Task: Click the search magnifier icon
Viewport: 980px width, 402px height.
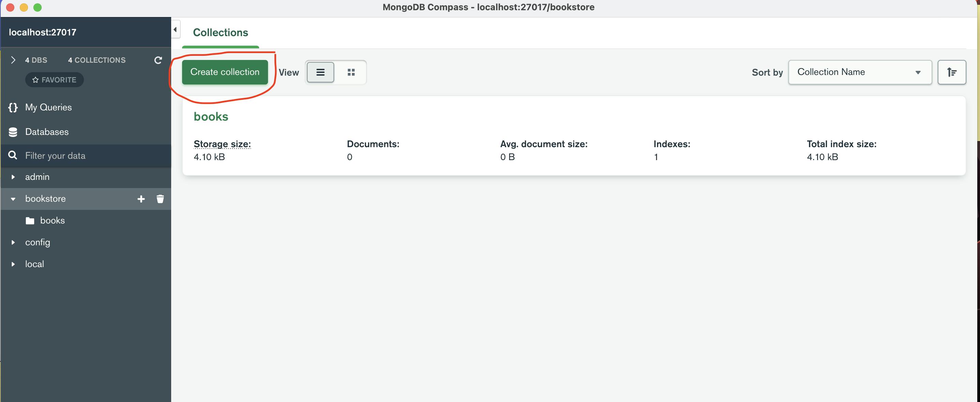Action: 13,155
